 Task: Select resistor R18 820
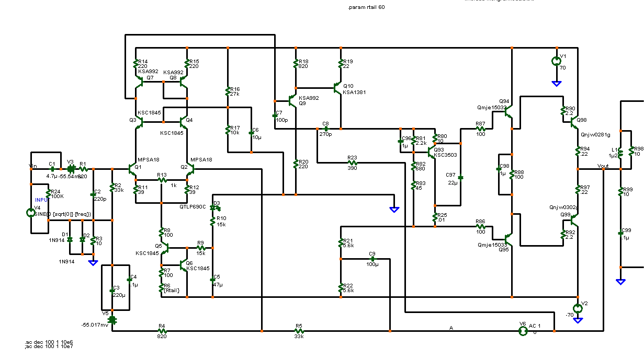click(x=296, y=64)
